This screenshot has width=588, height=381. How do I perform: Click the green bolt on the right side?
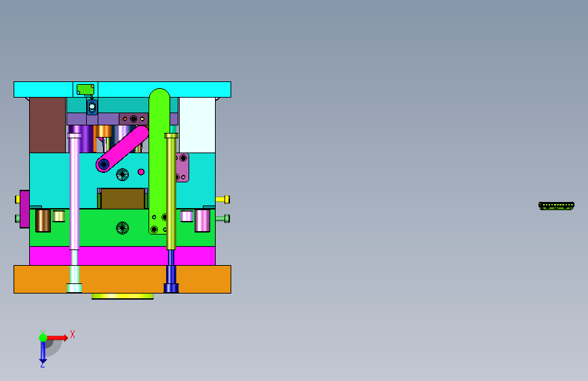click(222, 218)
